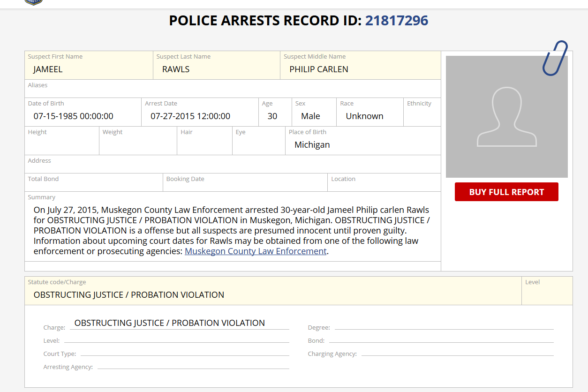
Task: Click the Date of Birth label
Action: click(x=46, y=103)
